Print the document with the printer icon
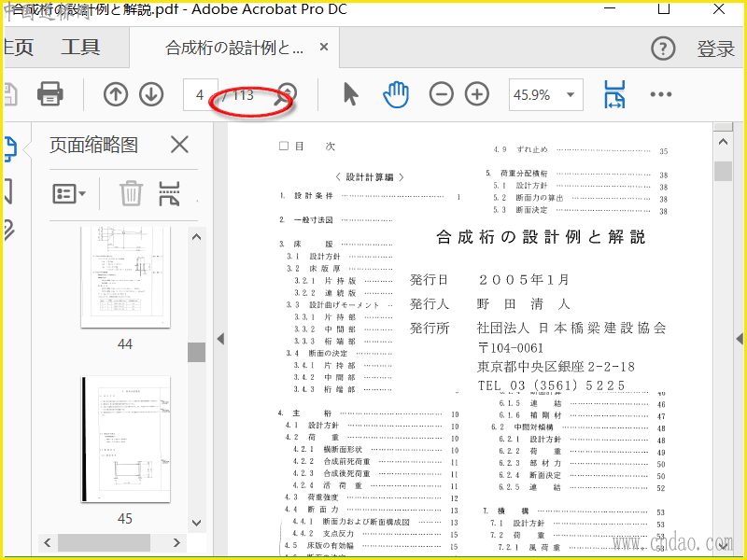The width and height of the screenshot is (747, 560). pos(50,93)
